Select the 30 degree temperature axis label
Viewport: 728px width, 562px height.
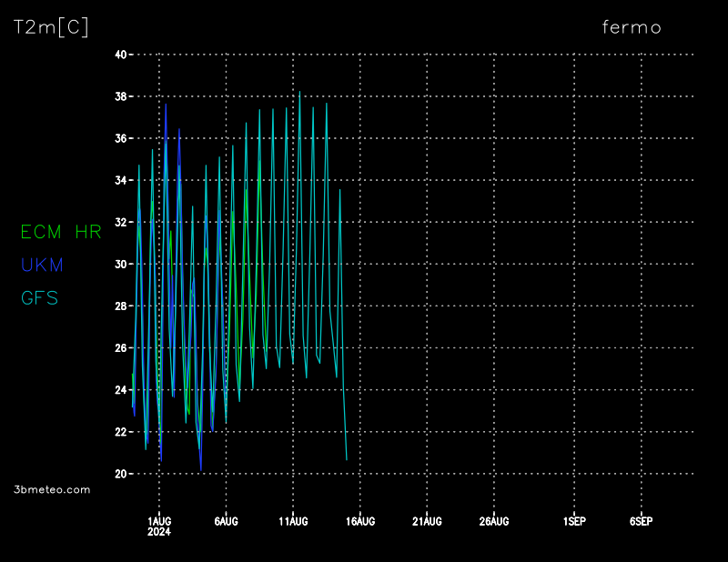pyautogui.click(x=120, y=265)
